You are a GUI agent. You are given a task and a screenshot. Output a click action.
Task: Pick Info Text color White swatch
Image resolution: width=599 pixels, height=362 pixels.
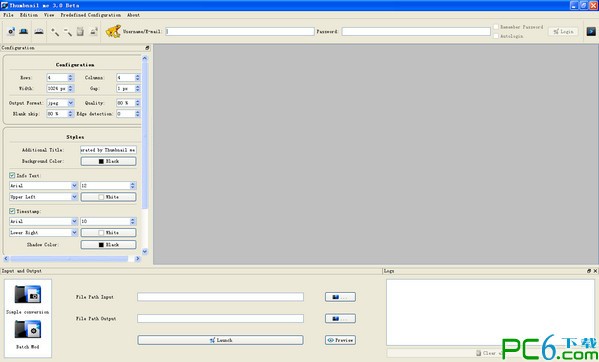108,197
